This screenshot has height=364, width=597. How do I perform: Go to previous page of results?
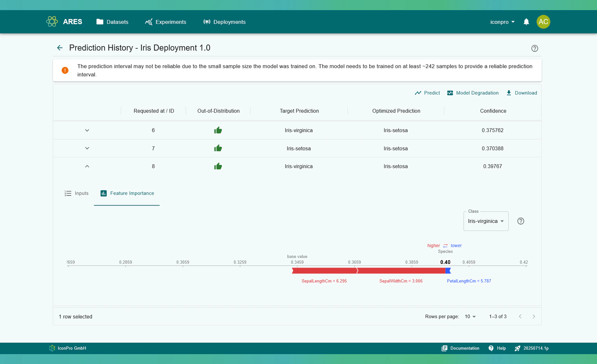coord(520,317)
